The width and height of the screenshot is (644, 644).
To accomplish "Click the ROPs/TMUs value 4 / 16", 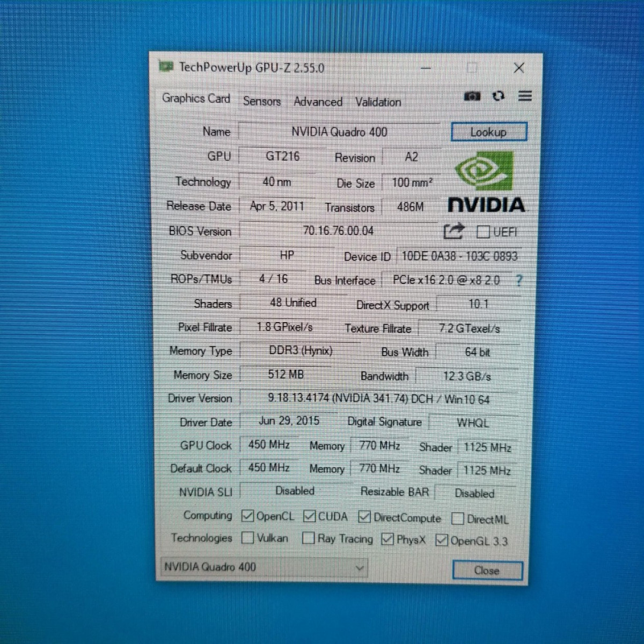I will (273, 279).
